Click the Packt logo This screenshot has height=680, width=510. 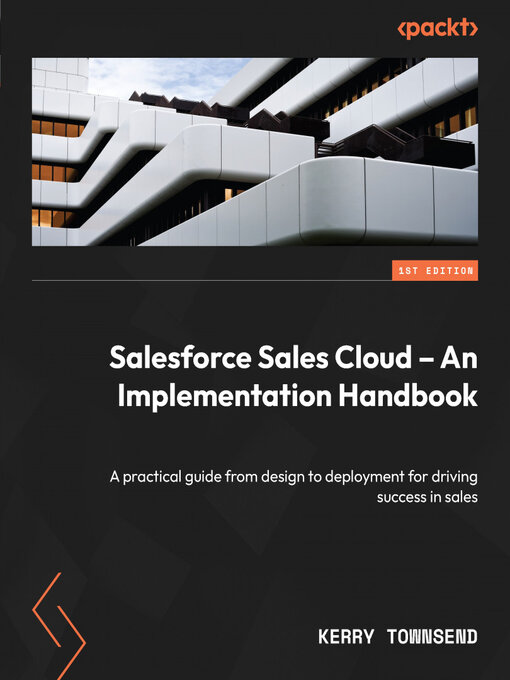(438, 29)
